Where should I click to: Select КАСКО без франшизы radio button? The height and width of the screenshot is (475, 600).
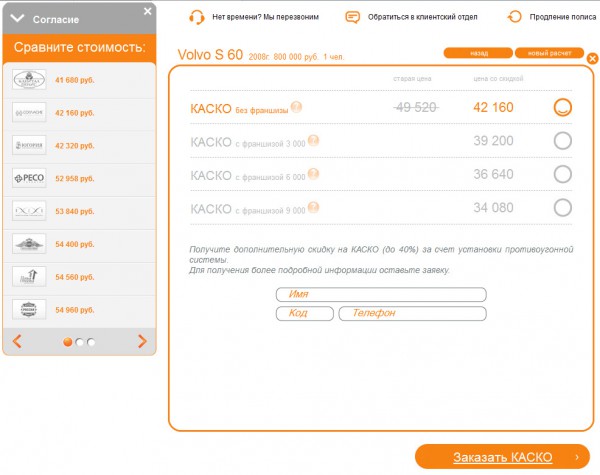pos(563,107)
